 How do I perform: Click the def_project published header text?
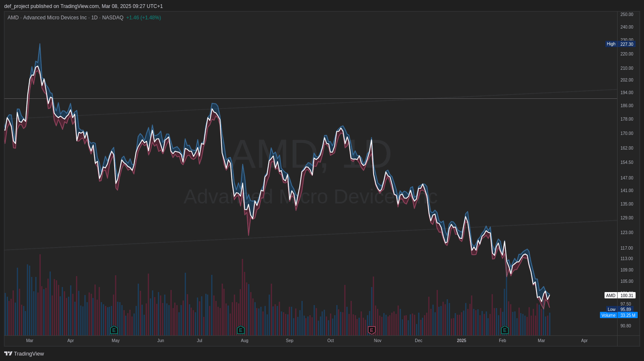[84, 6]
